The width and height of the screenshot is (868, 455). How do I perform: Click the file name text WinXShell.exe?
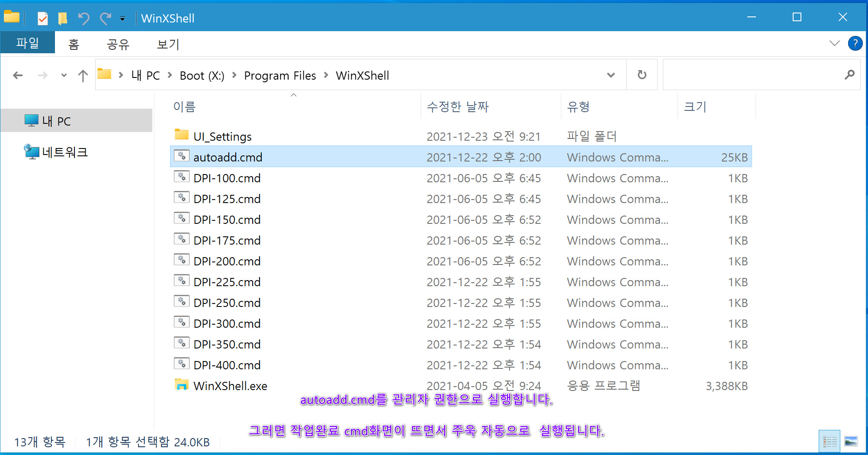tap(230, 386)
